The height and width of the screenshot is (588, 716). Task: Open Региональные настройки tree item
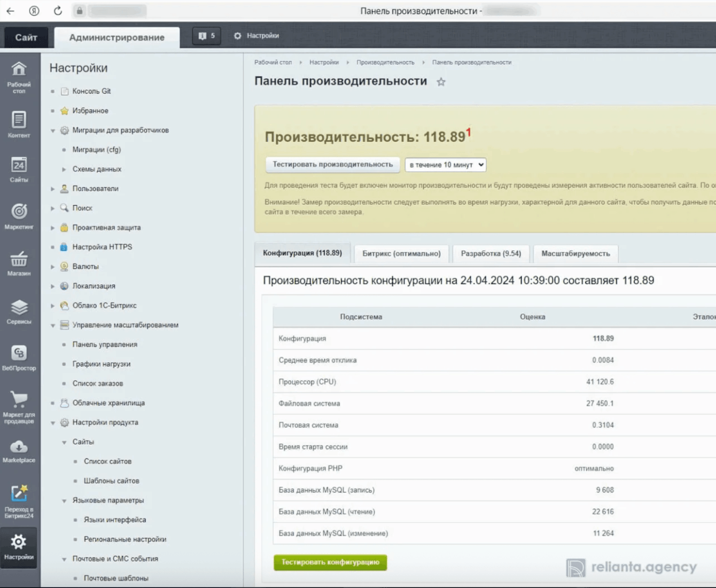[125, 539]
